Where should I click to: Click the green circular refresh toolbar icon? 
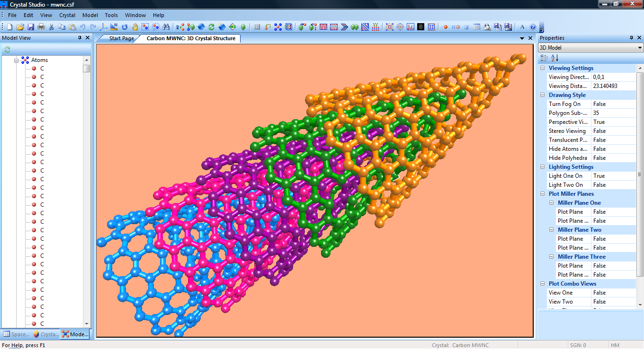tap(211, 27)
